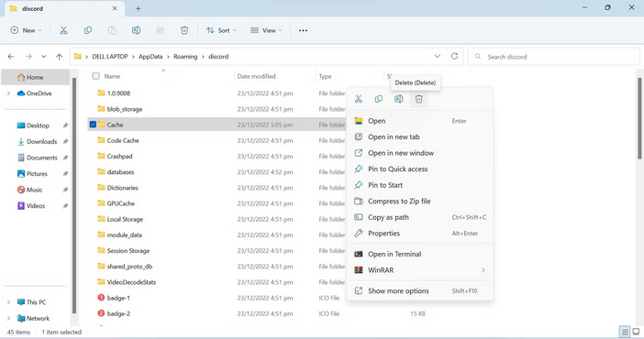Screen dimensions: 644x339
Task: Expand the This PC tree node
Action: [x=8, y=302]
